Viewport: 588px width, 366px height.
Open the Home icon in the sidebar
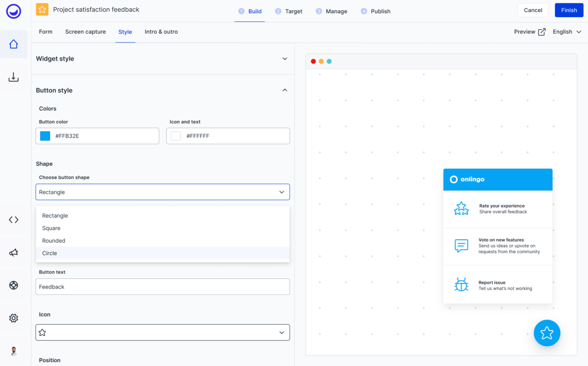[14, 44]
